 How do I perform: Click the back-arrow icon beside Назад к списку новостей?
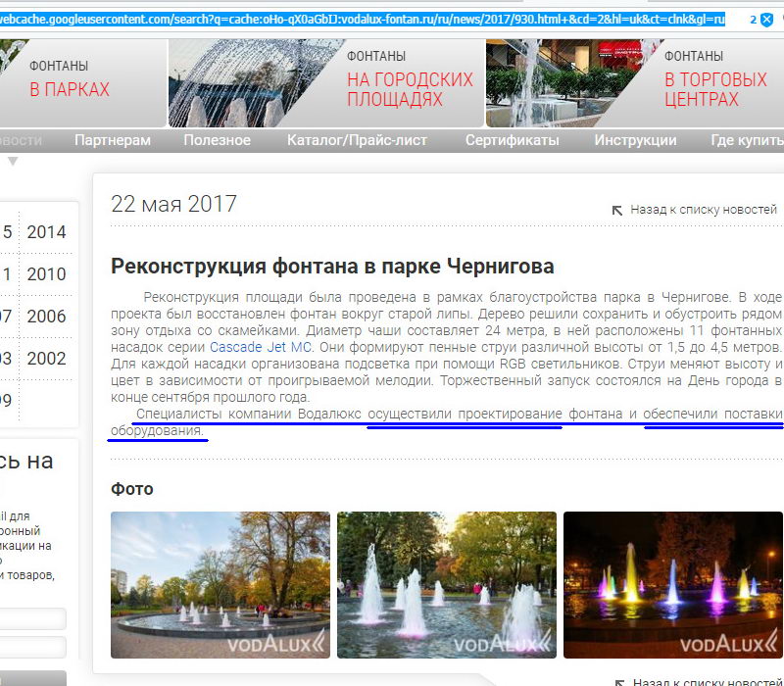617,210
